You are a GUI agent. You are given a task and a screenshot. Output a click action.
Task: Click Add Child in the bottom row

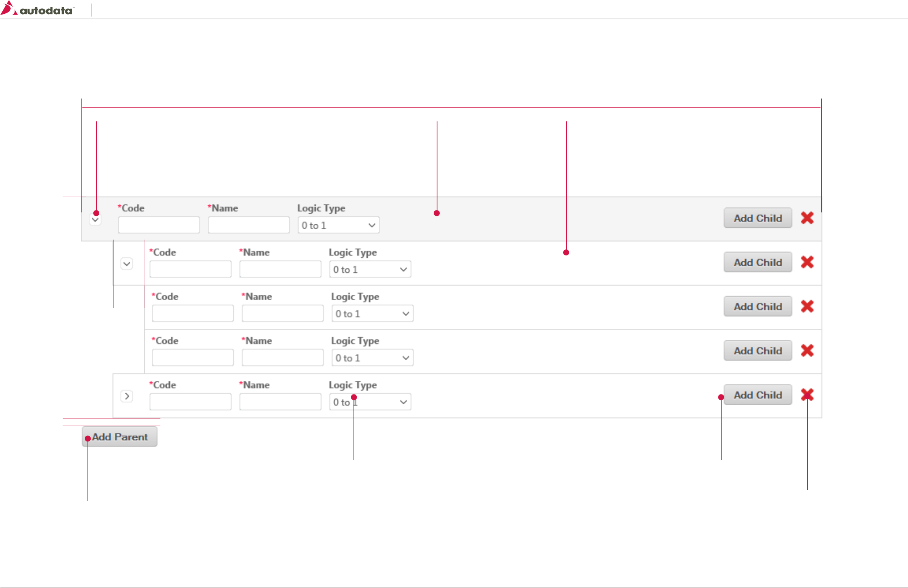757,394
